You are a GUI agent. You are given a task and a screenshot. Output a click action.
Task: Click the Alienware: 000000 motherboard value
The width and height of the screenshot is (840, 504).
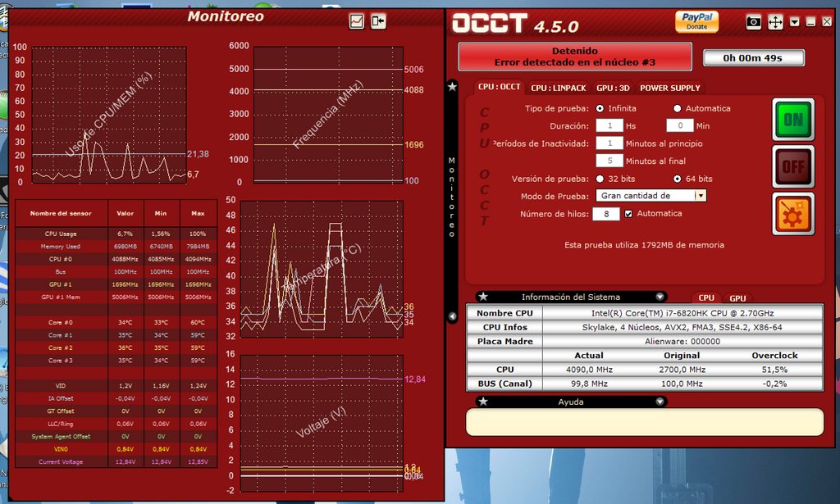click(682, 342)
